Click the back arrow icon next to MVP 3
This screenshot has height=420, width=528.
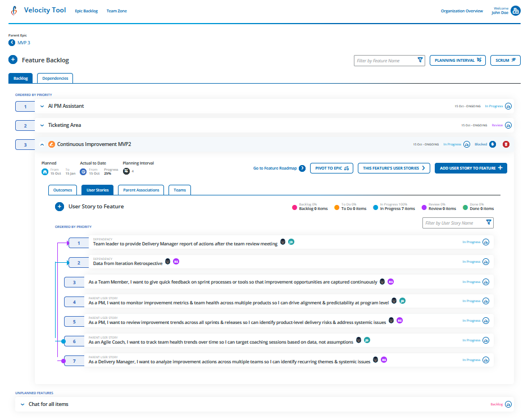11,42
